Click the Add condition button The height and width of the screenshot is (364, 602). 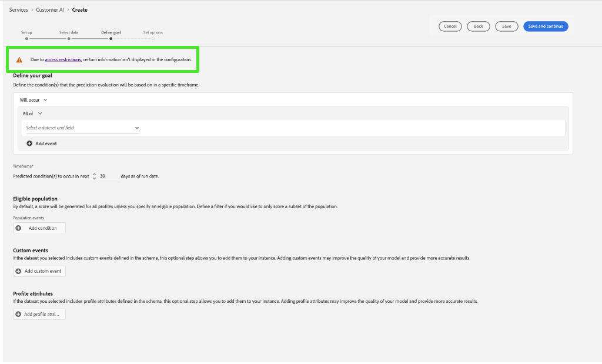[x=39, y=228]
